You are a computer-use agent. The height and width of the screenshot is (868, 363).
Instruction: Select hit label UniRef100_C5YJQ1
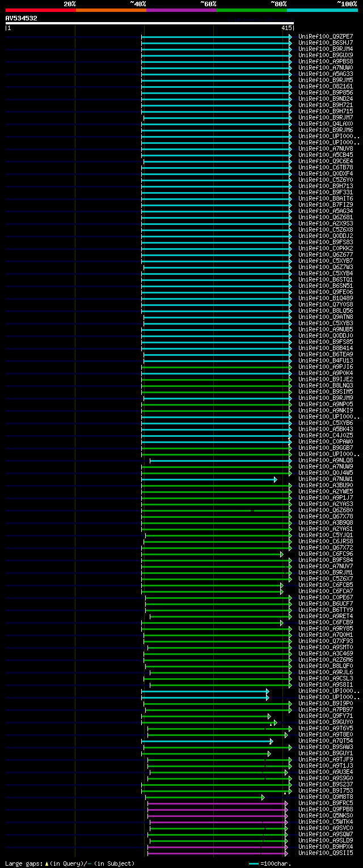point(326,535)
